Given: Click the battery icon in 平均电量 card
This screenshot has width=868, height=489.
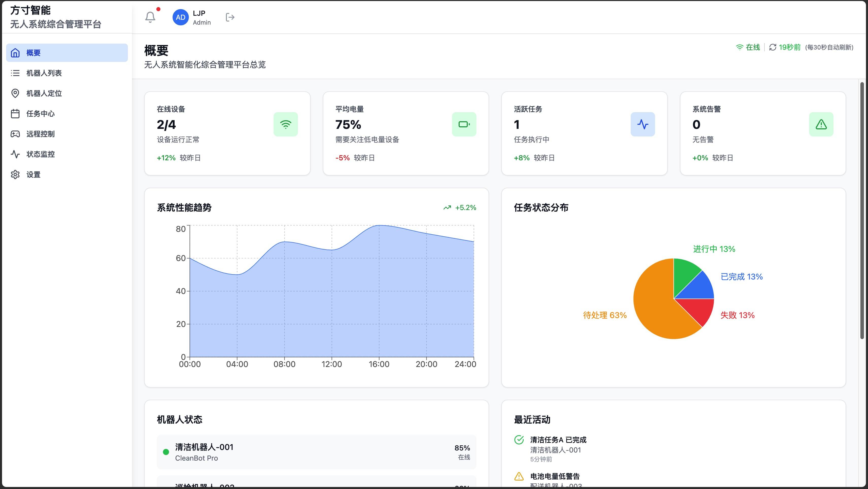Looking at the screenshot, I should coord(464,124).
